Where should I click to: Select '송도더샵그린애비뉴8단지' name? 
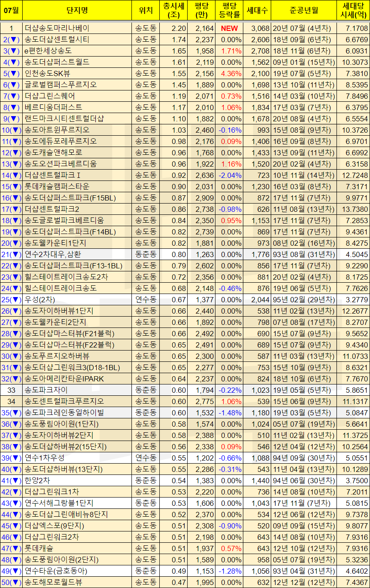coord(66,514)
